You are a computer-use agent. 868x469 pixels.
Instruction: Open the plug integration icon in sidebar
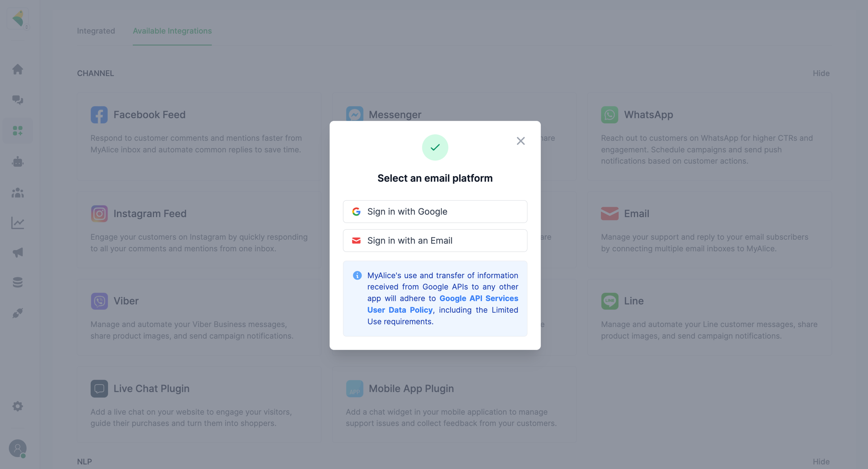pyautogui.click(x=18, y=313)
